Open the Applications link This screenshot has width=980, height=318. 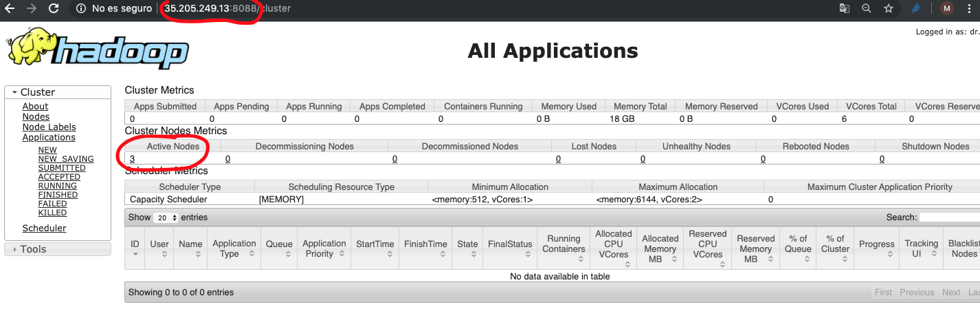click(49, 138)
